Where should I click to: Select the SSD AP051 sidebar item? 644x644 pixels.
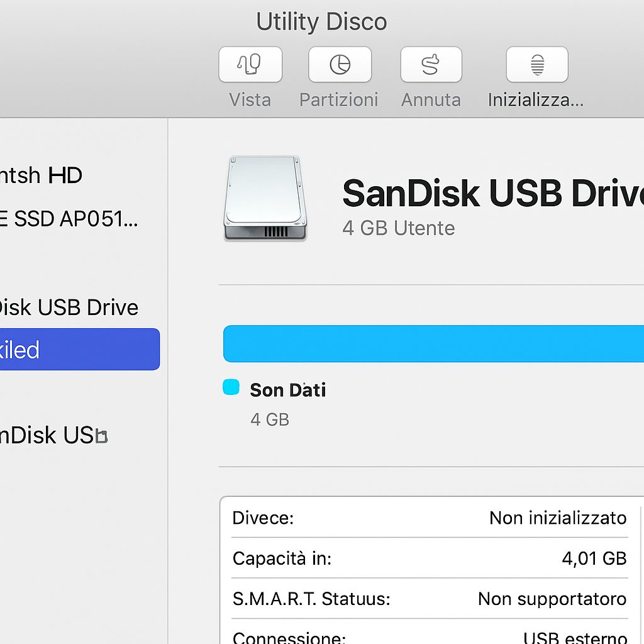pyautogui.click(x=69, y=218)
